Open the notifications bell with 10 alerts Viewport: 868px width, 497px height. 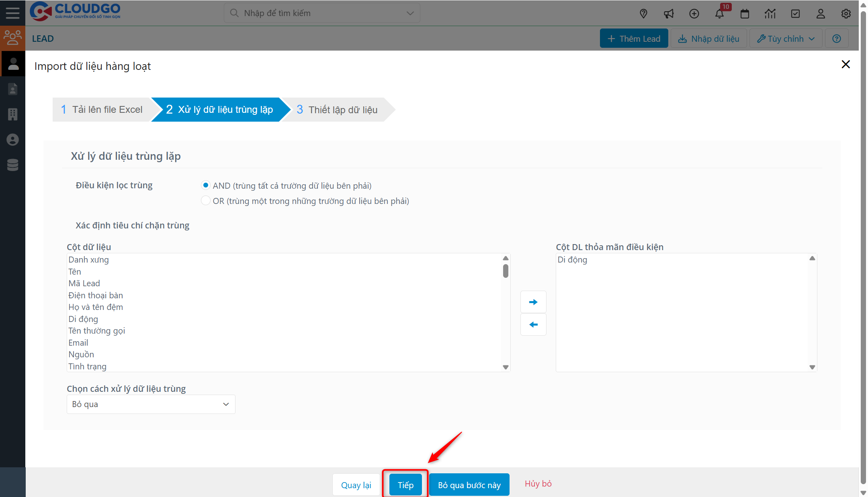pos(720,13)
